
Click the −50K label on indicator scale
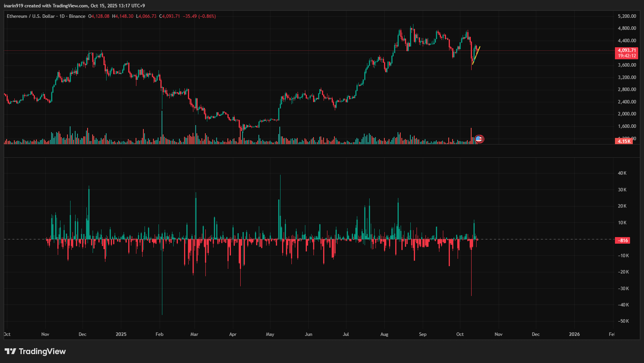(x=623, y=321)
